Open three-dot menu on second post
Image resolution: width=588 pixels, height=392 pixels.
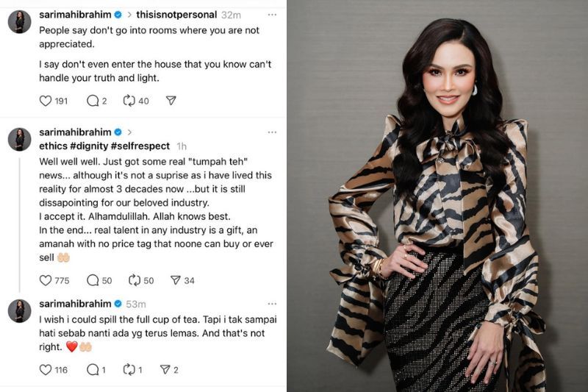pos(272,132)
